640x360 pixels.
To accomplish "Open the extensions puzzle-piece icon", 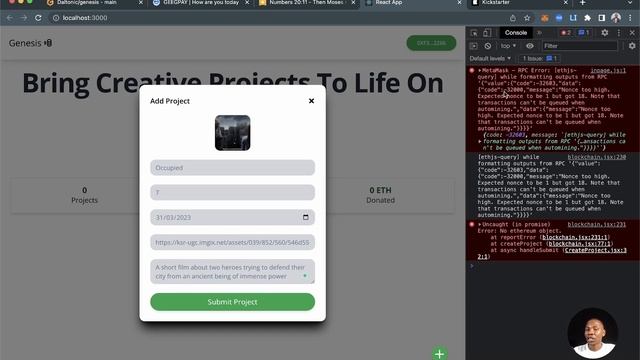I will [x=587, y=18].
